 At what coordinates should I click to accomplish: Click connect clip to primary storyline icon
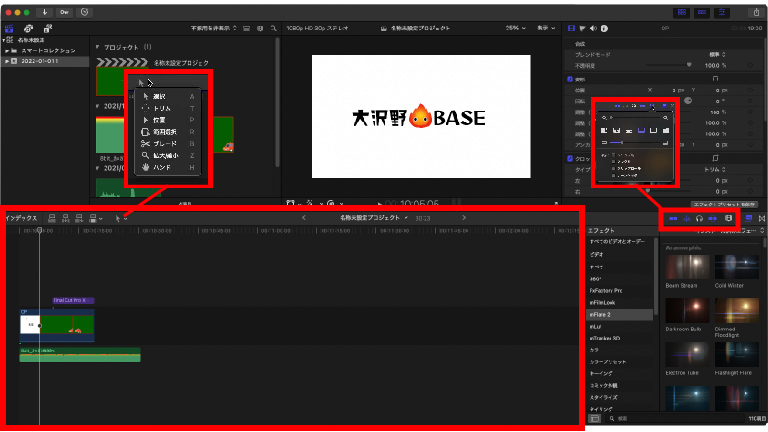click(x=52, y=218)
